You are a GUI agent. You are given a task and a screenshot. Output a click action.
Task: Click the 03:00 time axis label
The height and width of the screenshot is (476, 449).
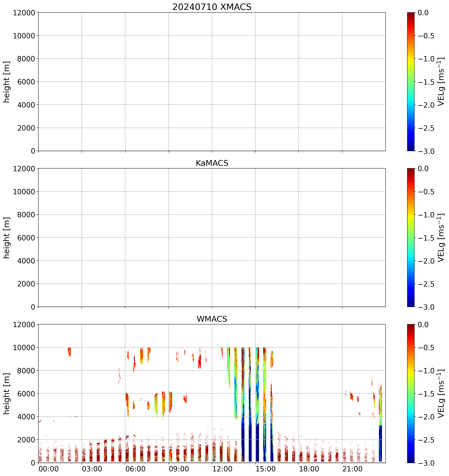click(92, 469)
